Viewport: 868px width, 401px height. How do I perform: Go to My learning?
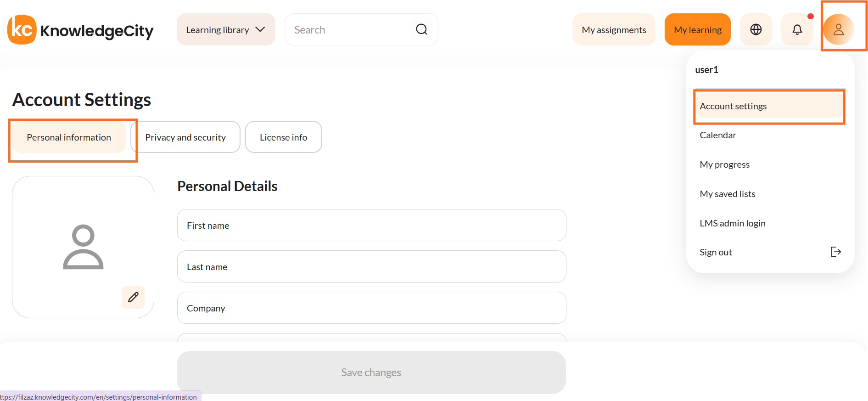(698, 29)
